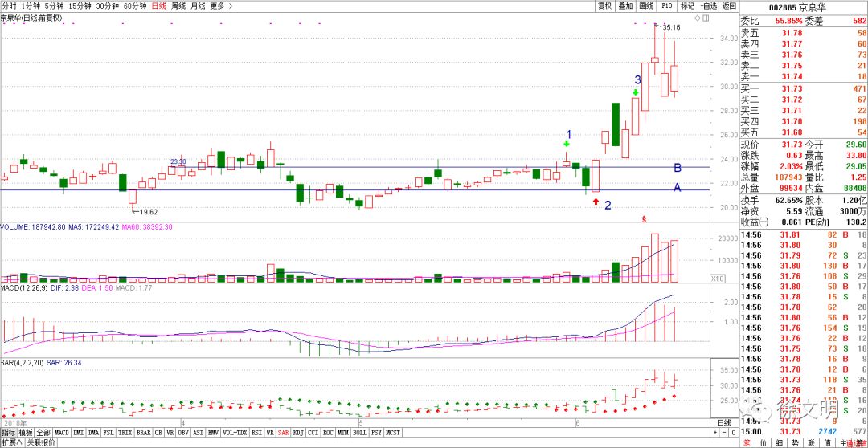
Task: Click the 标记 mark button
Action: (687, 6)
